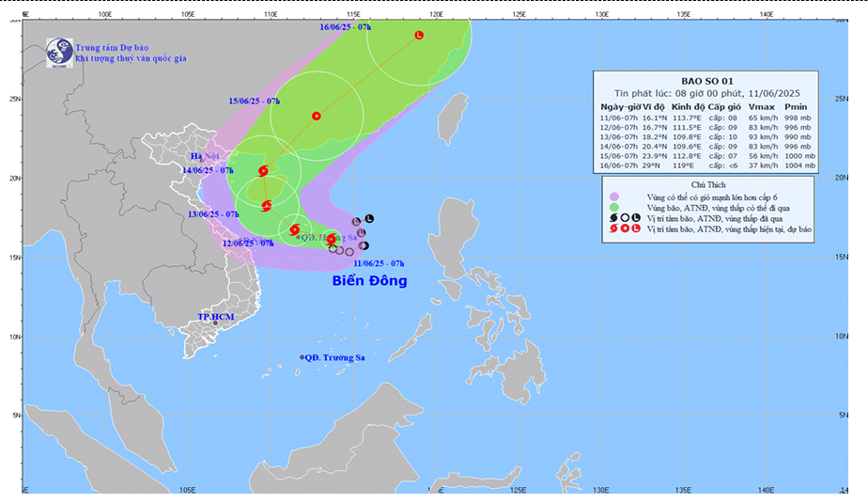Click the TP.HCM city label

pos(214,319)
